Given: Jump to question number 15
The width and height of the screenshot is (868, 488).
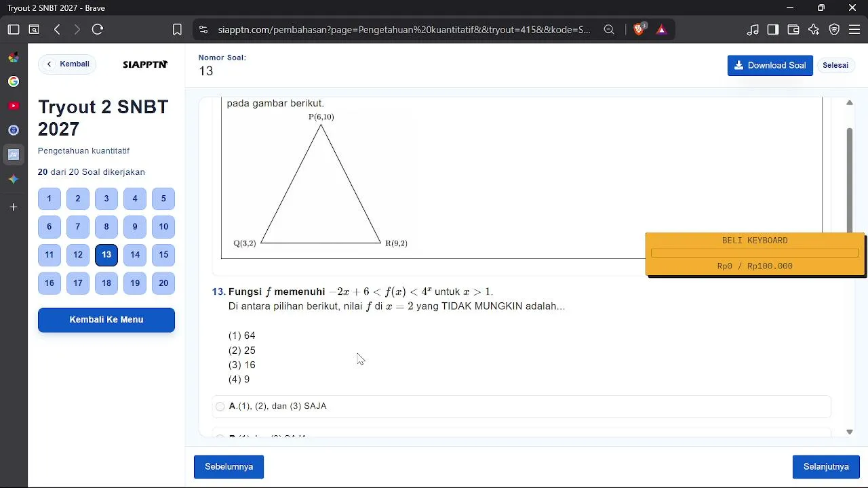Looking at the screenshot, I should [163, 255].
